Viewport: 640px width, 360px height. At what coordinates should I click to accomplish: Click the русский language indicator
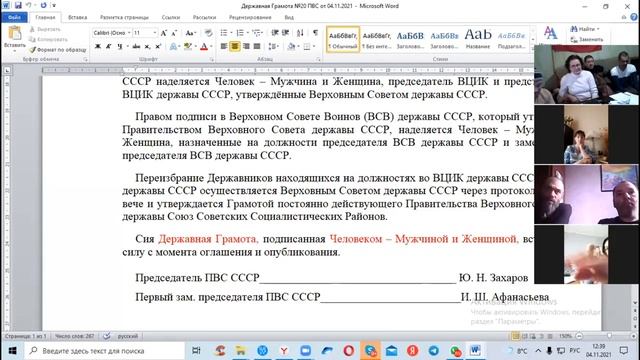tap(128, 336)
